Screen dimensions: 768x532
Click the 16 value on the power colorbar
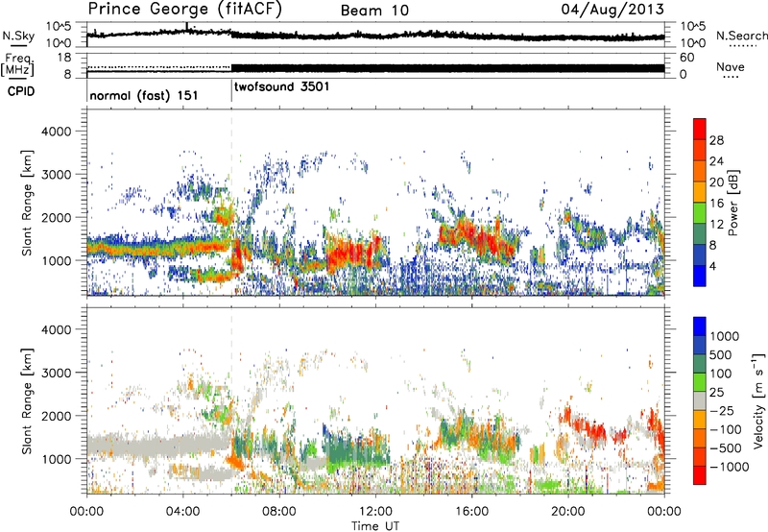point(716,204)
